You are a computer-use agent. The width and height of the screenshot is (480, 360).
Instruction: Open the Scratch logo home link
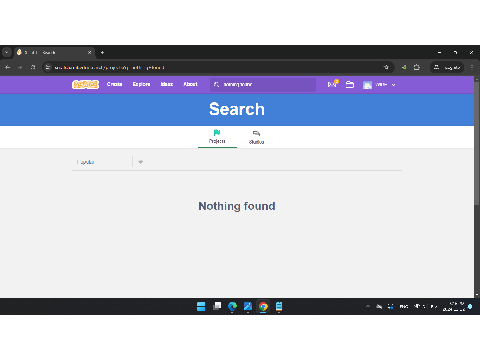click(x=85, y=84)
